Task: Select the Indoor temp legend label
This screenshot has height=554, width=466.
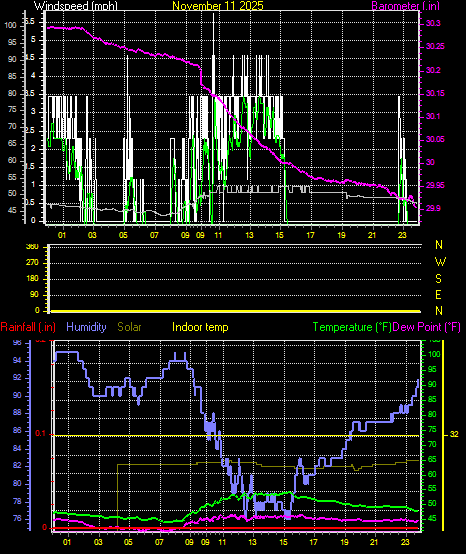Action: [200, 327]
